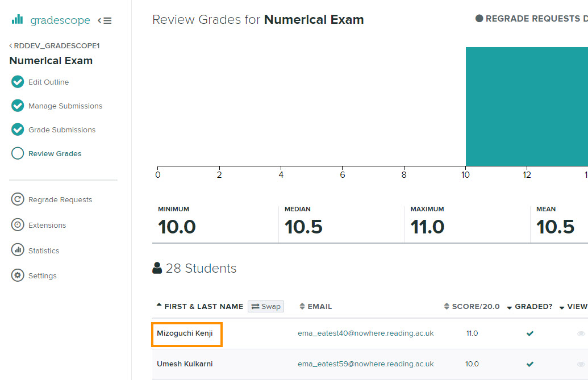Sort by First & Last Name column

(203, 306)
